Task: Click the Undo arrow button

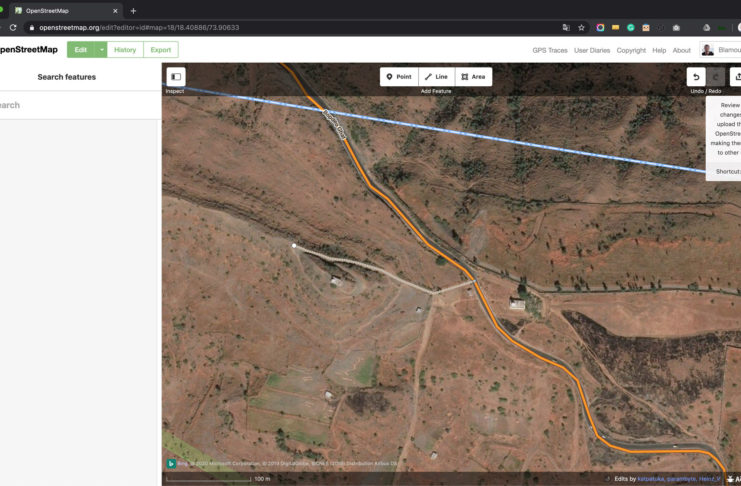Action: [696, 77]
